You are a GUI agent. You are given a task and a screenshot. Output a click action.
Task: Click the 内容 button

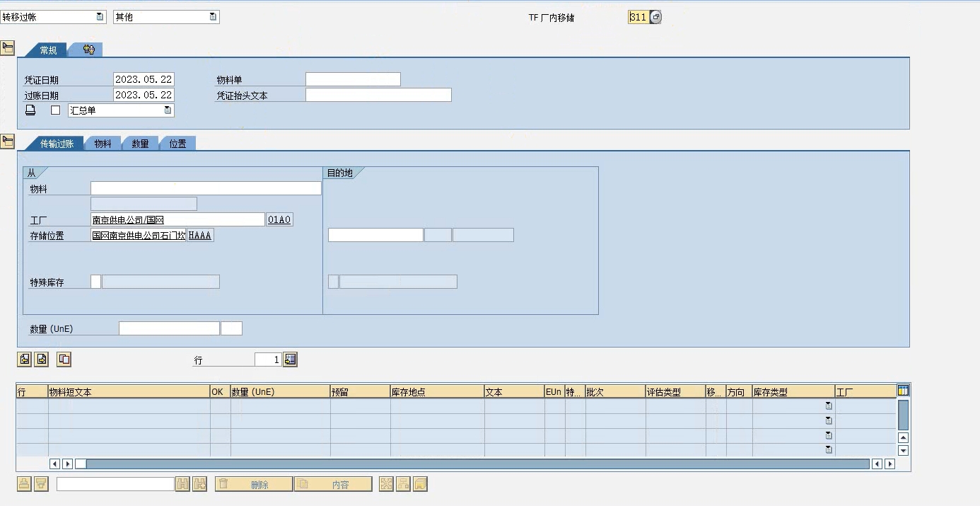[x=333, y=485]
